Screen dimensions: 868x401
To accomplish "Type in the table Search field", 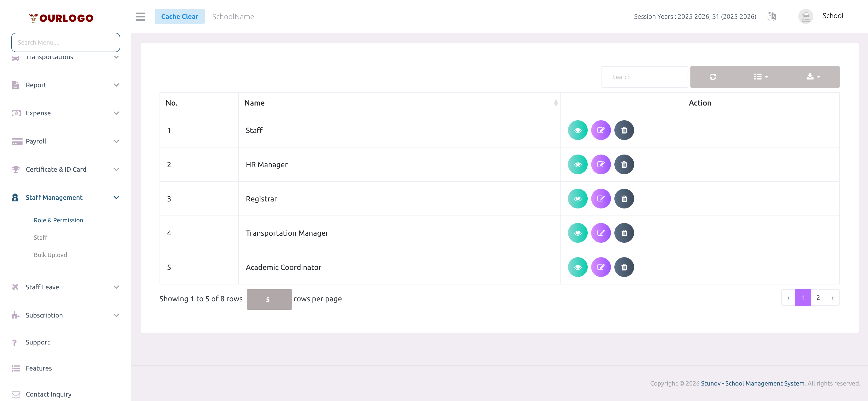I will (644, 77).
